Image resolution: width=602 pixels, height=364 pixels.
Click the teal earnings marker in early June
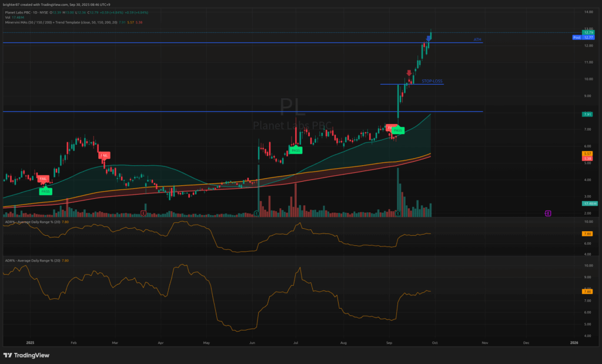(256, 213)
